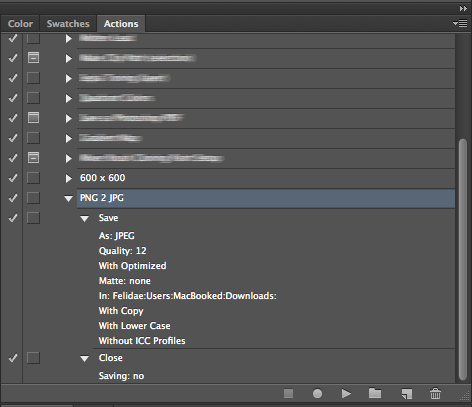472x407 pixels.
Task: Uncheck the Close step checkmark
Action: (13, 358)
